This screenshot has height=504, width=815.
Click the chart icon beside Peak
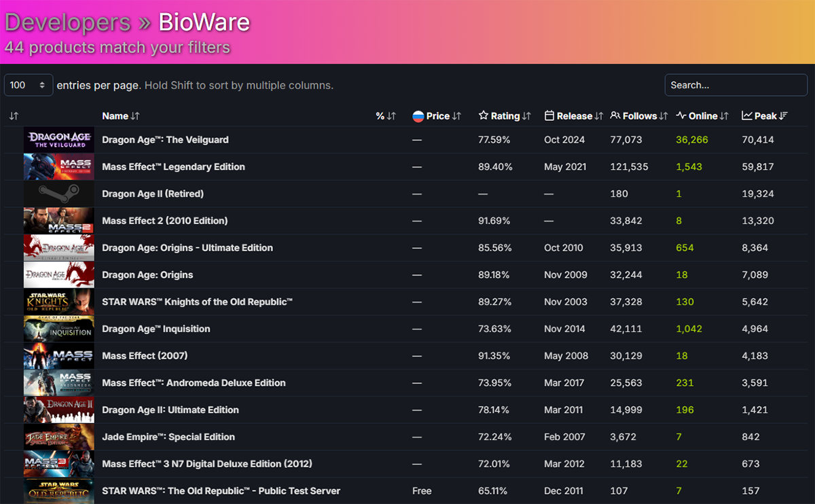click(x=747, y=116)
